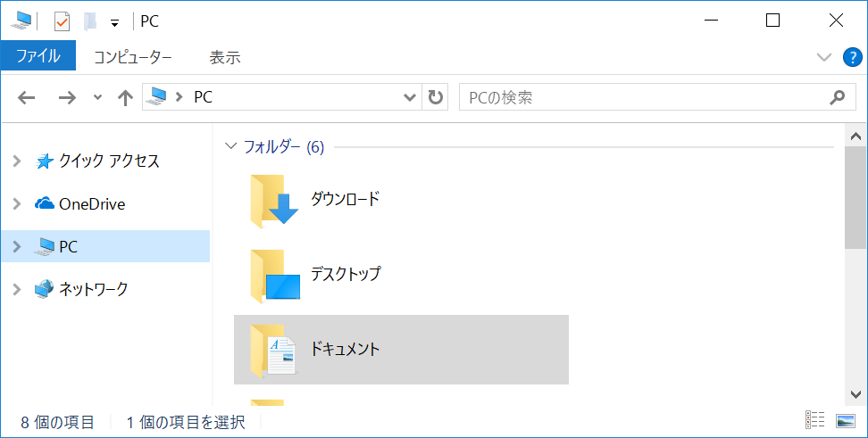The image size is (868, 438).
Task: Click the デスクトップ folder label
Action: pos(346,273)
